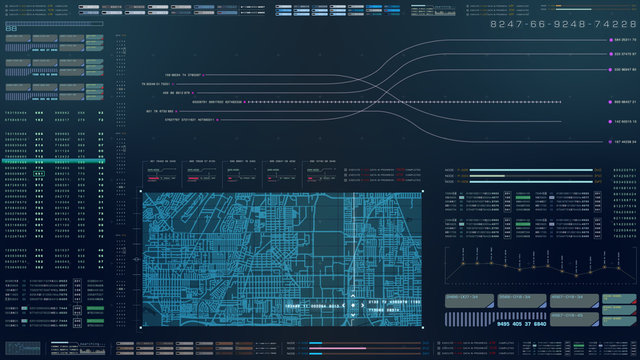Click the left chevron on the map navigation pad
The height and width of the screenshot is (360, 640).
click(344, 305)
